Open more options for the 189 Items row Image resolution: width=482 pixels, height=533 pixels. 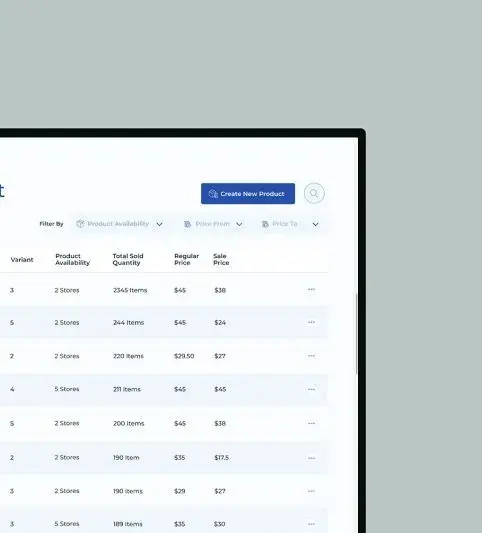click(x=311, y=524)
